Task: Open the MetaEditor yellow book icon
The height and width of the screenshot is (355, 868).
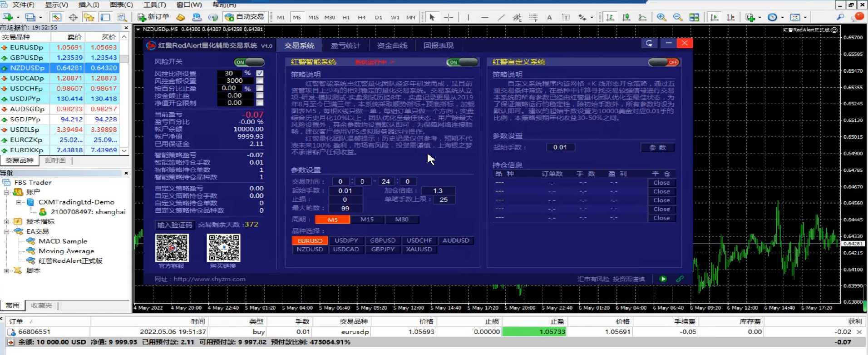Action: pyautogui.click(x=181, y=17)
